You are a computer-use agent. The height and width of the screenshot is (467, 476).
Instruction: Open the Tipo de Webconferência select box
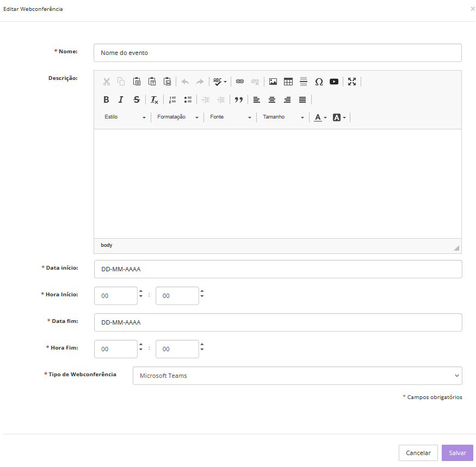(297, 376)
